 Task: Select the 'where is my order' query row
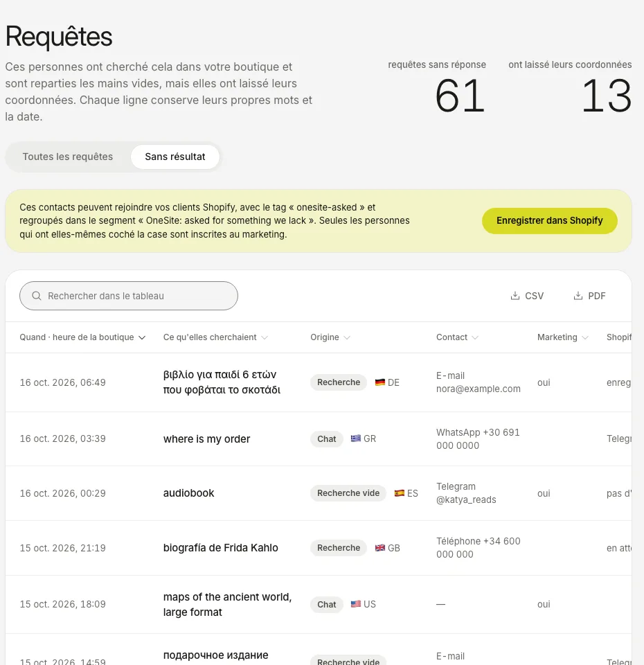[319, 439]
